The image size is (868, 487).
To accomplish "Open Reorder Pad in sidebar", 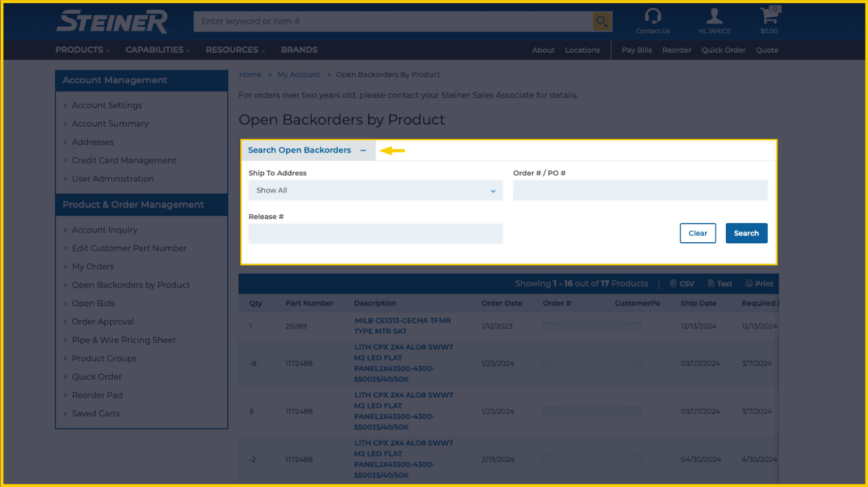I will point(97,395).
